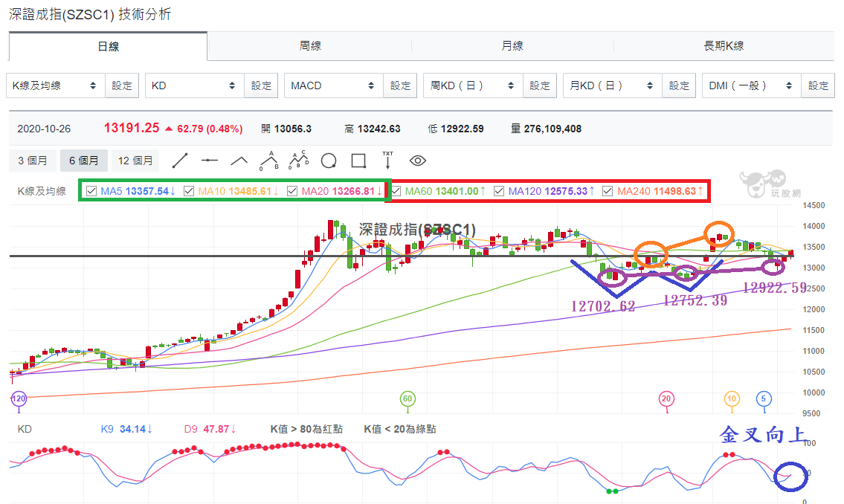Open the MACD indicator dropdown
This screenshot has width=844, height=504.
(x=334, y=85)
